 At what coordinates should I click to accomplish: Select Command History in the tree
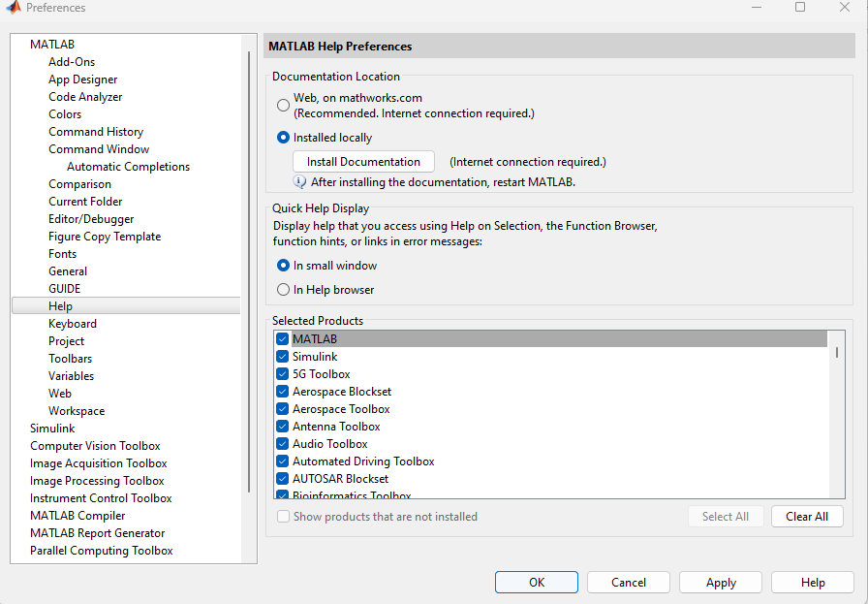point(96,131)
